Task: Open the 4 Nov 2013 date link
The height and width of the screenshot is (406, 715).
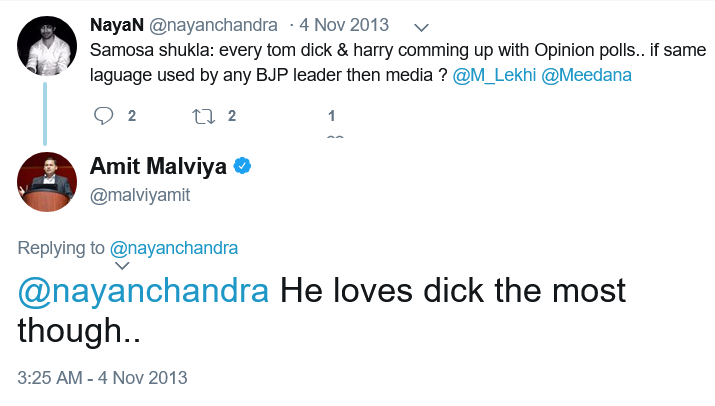Action: pos(344,25)
